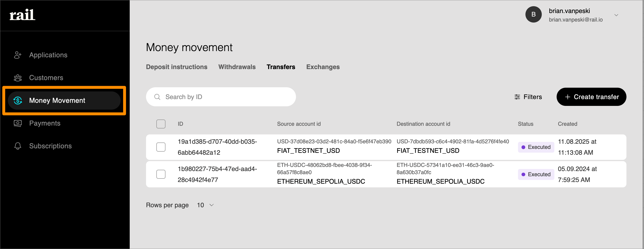Click the Filters sliders icon

(x=517, y=97)
